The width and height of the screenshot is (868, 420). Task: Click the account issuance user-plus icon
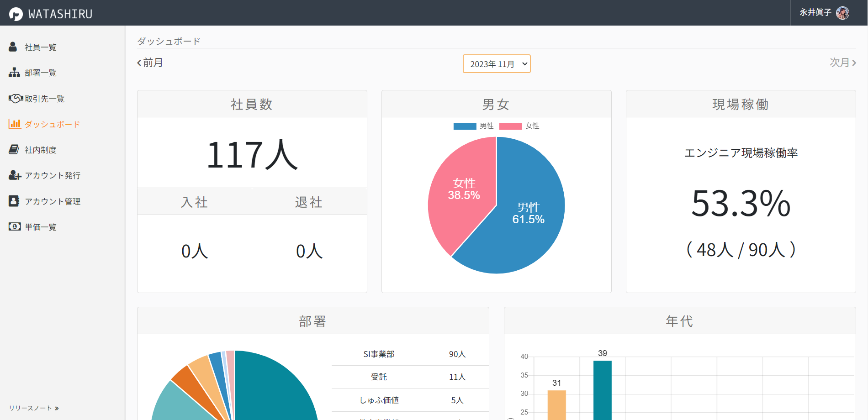pos(15,175)
